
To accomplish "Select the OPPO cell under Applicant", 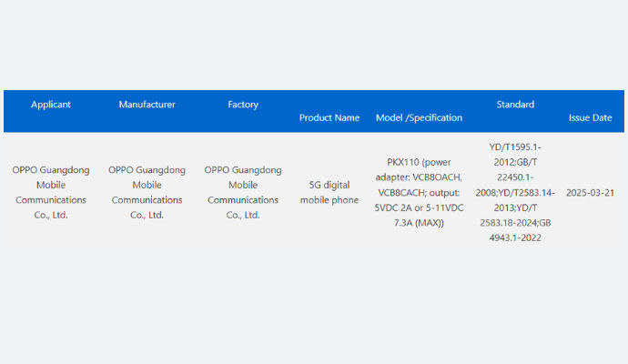I will tap(50, 192).
